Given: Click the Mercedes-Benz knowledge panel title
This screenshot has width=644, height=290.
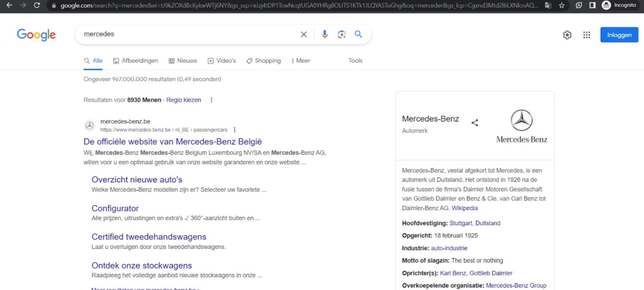Looking at the screenshot, I should click(x=430, y=119).
